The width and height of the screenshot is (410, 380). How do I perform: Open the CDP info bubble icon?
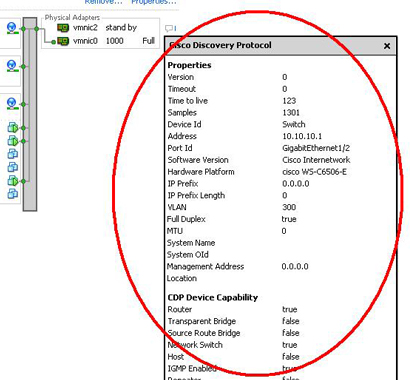[x=170, y=29]
